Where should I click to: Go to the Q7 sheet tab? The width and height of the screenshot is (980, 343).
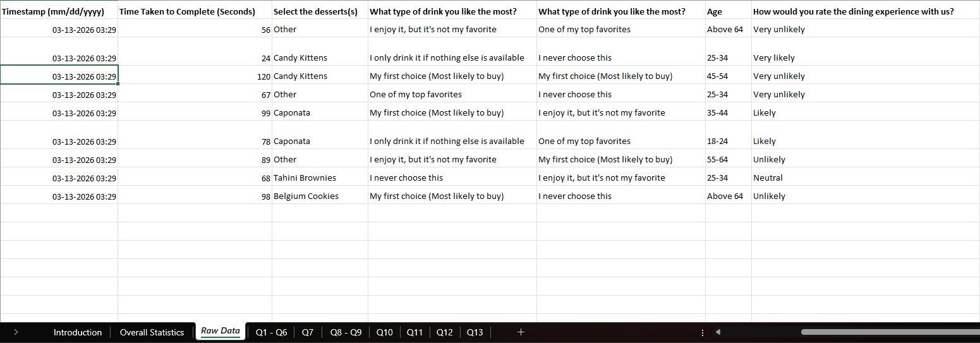coord(307,332)
